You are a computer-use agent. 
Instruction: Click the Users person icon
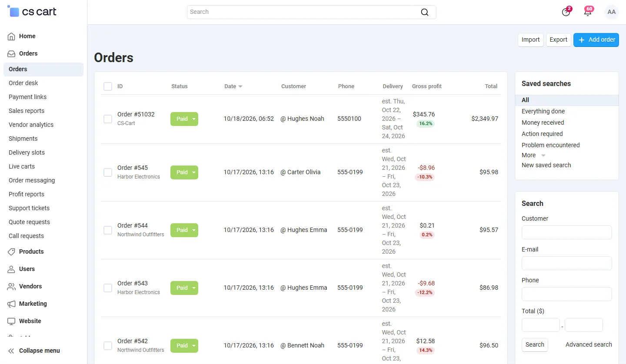[x=11, y=269]
